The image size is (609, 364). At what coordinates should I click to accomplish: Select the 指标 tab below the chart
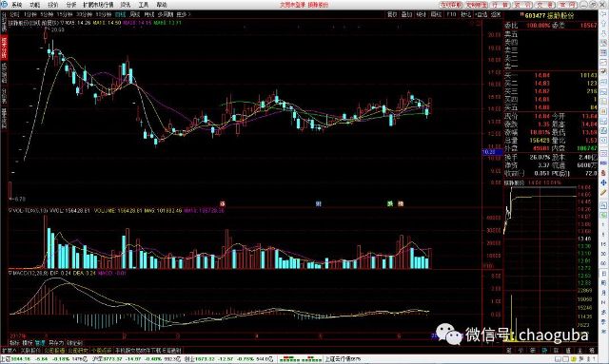click(x=14, y=343)
